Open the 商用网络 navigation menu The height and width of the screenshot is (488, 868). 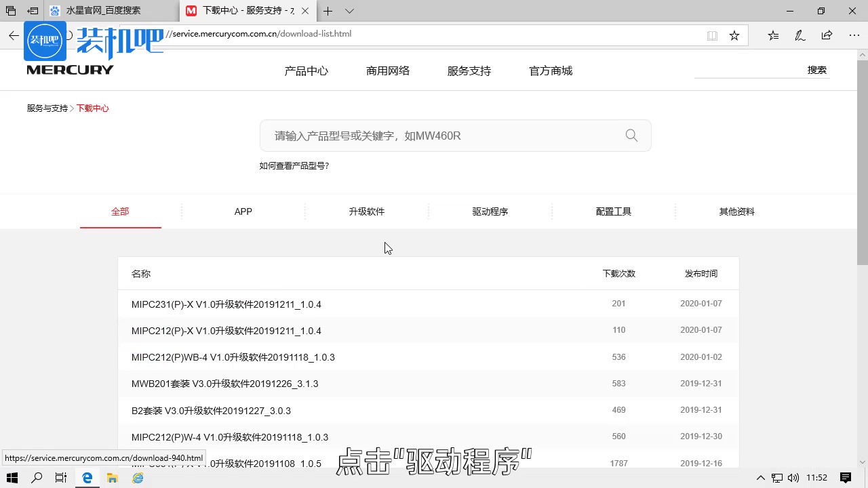387,70
